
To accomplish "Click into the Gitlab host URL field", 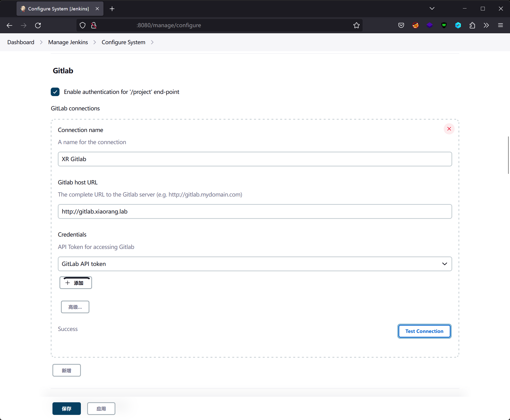I will [x=255, y=211].
